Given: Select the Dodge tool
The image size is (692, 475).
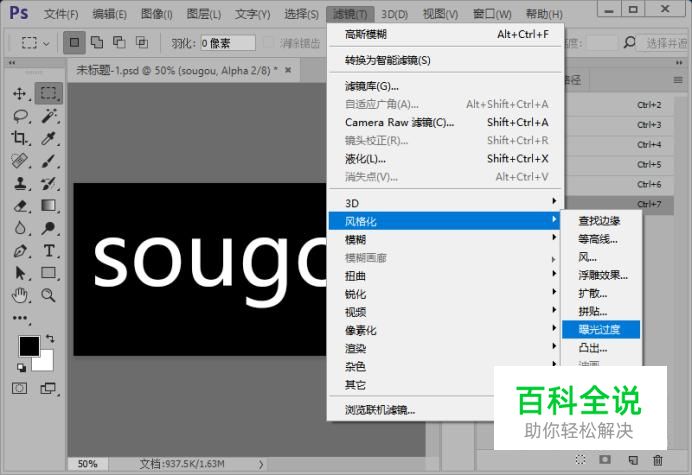Looking at the screenshot, I should click(48, 228).
